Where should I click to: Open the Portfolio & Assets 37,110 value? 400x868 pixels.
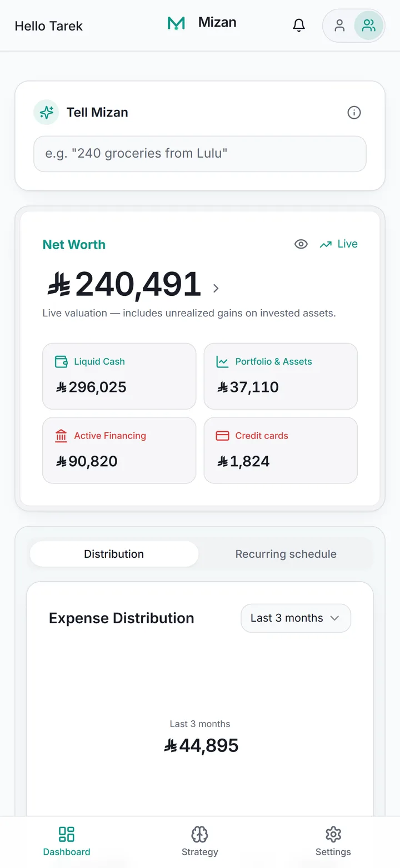pyautogui.click(x=248, y=387)
